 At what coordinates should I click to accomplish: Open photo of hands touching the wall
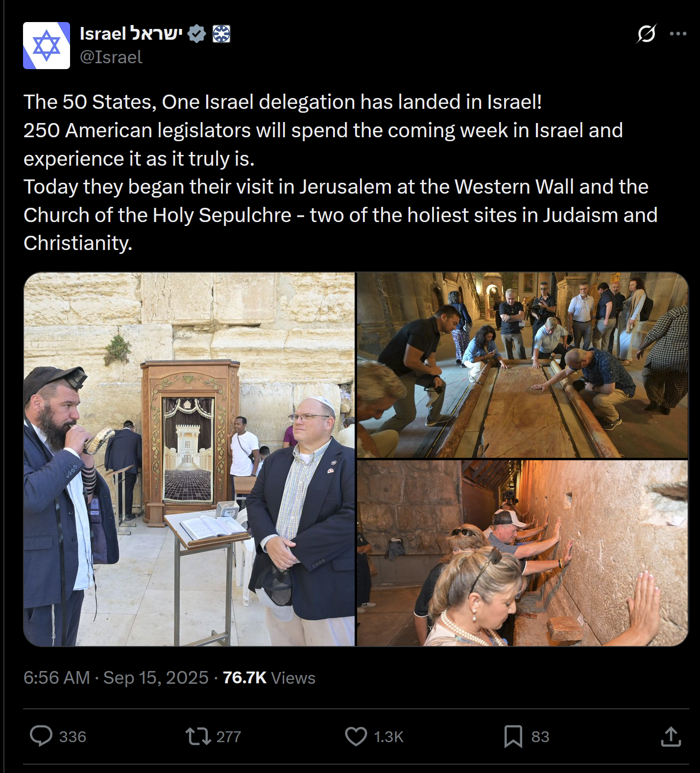pos(523,553)
